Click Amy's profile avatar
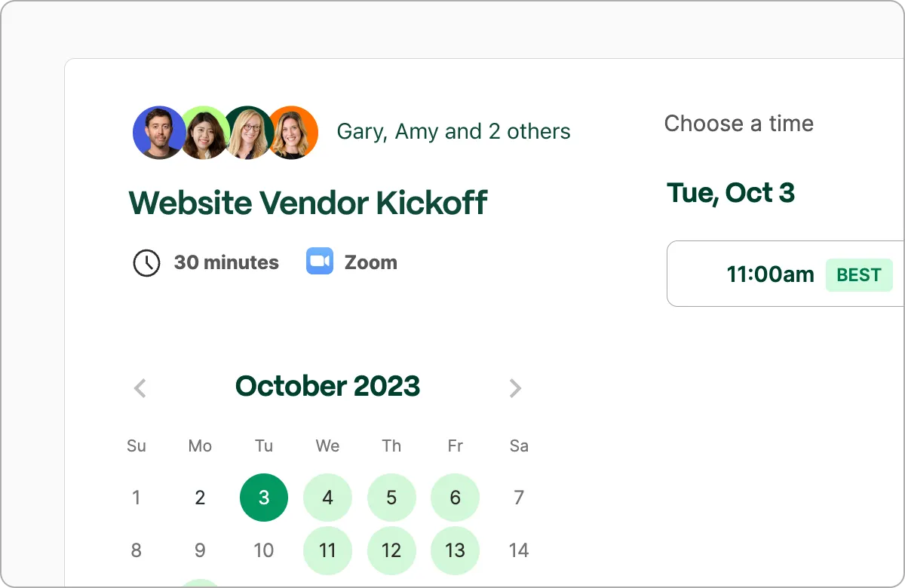The height and width of the screenshot is (588, 905). pyautogui.click(x=204, y=132)
